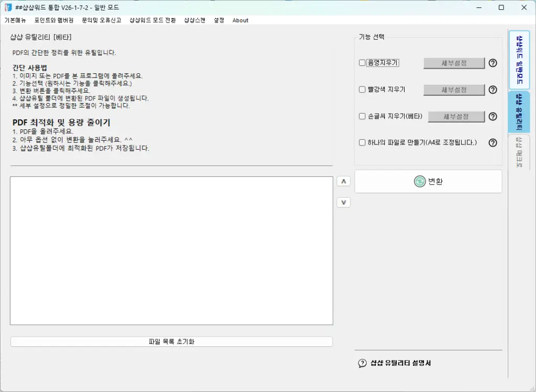Click the 파일 목록 초기화 button

tap(171, 341)
